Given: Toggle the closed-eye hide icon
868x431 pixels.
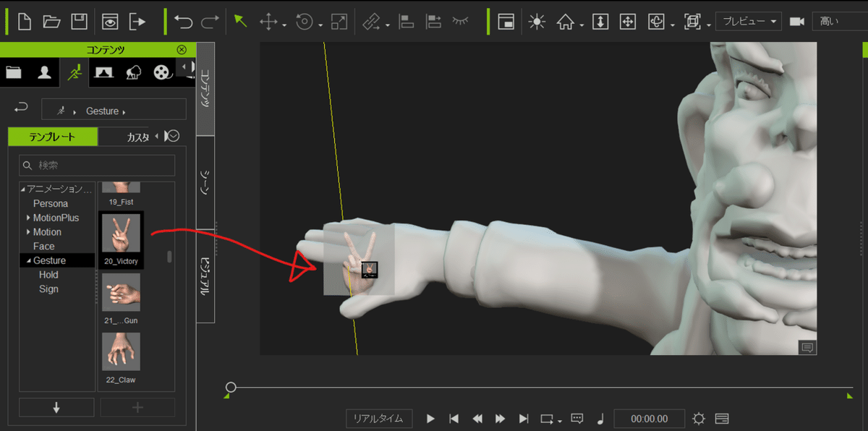Looking at the screenshot, I should 460,22.
